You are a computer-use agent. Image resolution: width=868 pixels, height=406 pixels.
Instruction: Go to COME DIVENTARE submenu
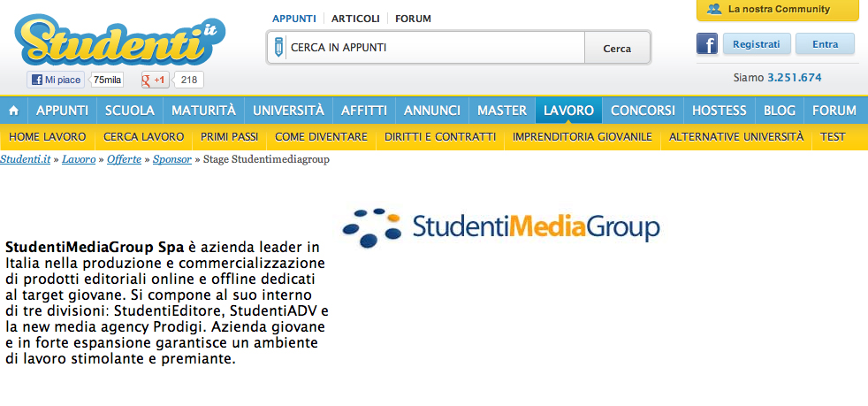(321, 137)
